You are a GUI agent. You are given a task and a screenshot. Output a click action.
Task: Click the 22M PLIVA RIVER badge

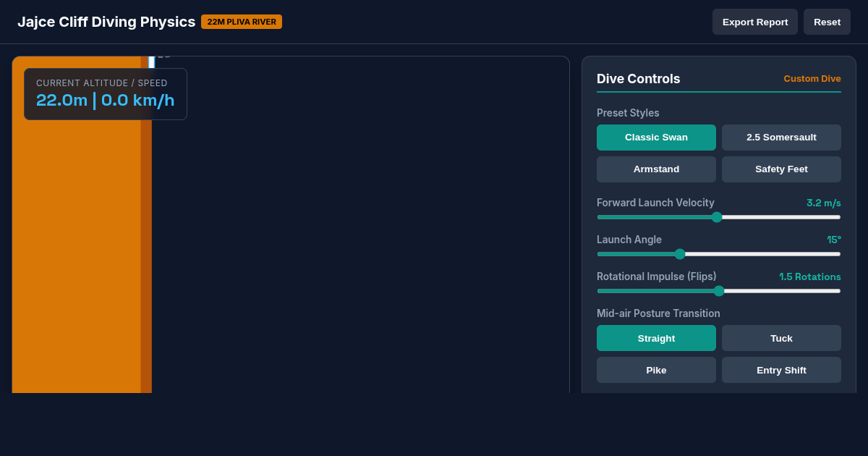pos(242,22)
